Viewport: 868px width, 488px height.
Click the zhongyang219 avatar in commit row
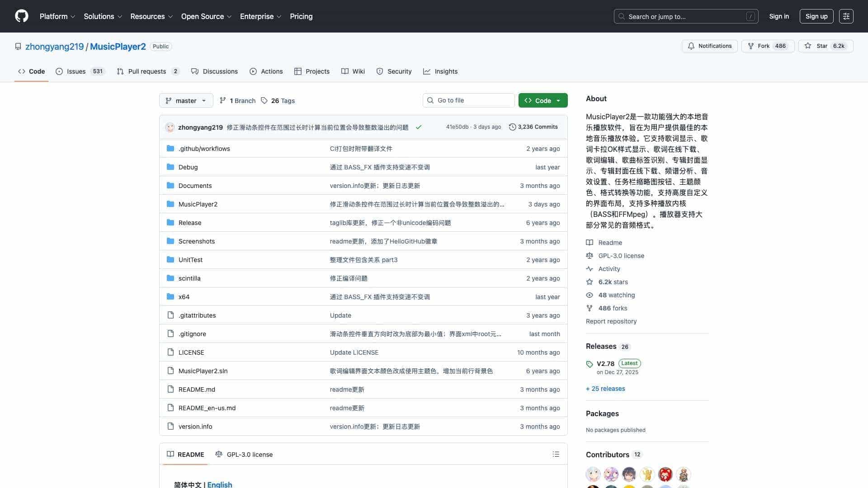pyautogui.click(x=170, y=127)
